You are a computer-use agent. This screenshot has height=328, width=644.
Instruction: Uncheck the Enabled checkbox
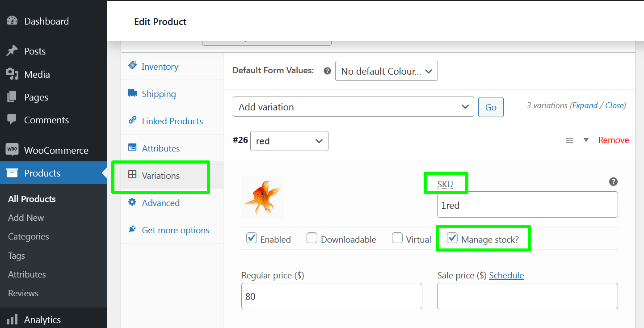click(252, 238)
